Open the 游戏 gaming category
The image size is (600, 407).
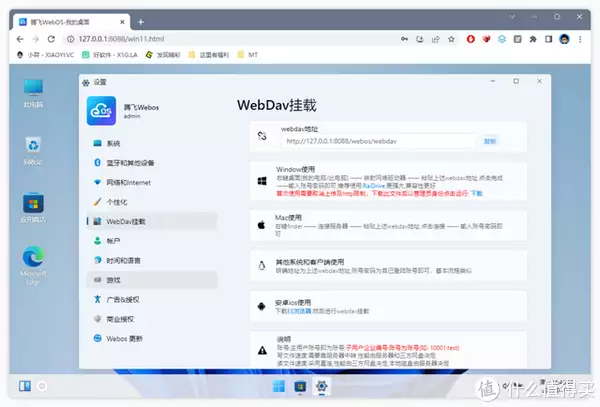click(x=152, y=280)
